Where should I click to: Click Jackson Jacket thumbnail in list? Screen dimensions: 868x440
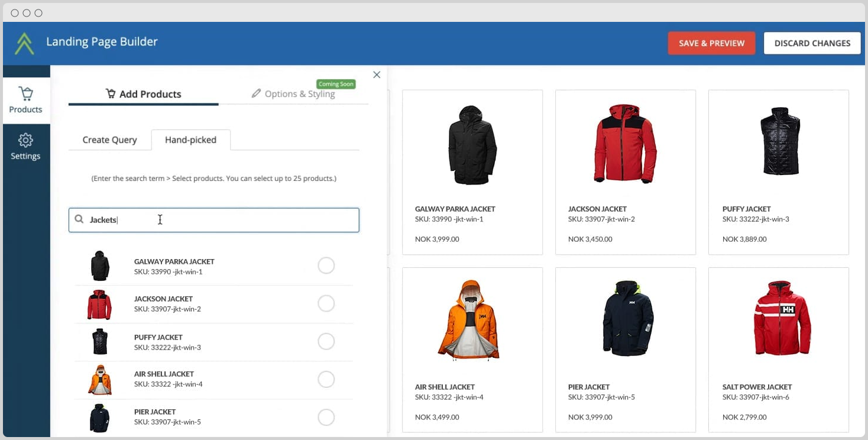coord(99,305)
